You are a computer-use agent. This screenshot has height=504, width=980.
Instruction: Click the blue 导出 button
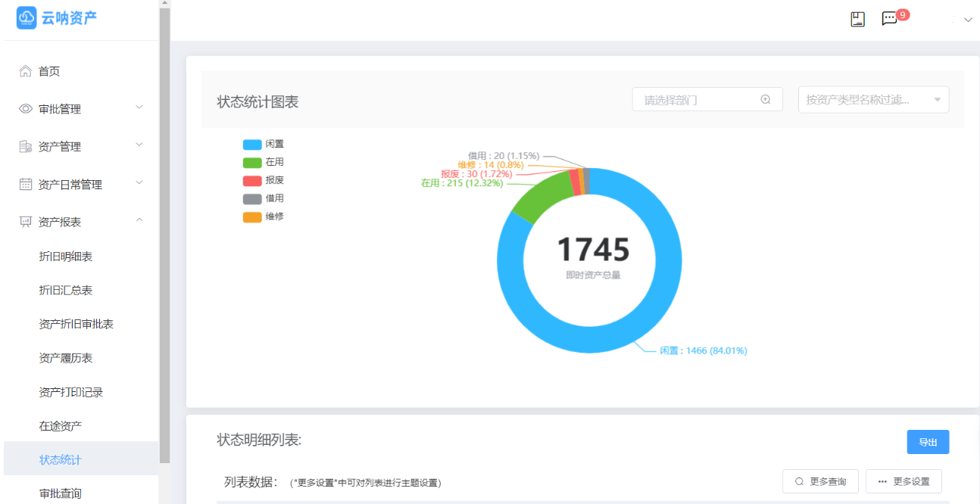(928, 442)
